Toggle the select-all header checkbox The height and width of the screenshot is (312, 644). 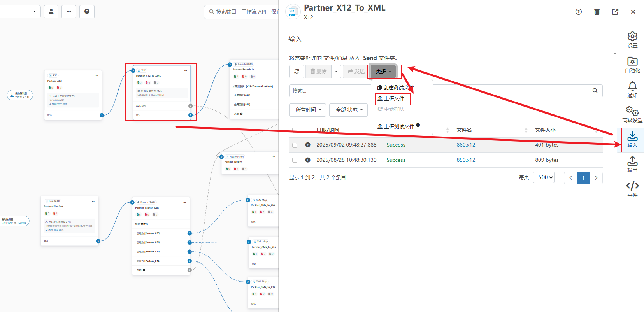pyautogui.click(x=295, y=130)
